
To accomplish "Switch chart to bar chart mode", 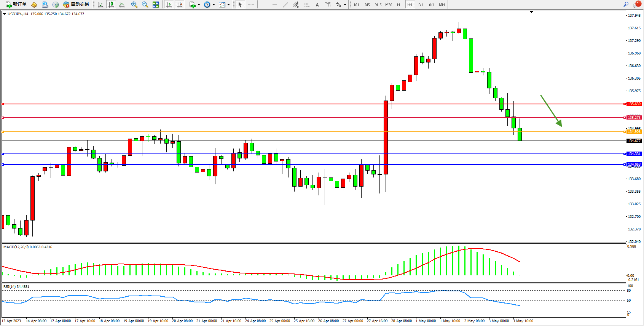I will (100, 5).
